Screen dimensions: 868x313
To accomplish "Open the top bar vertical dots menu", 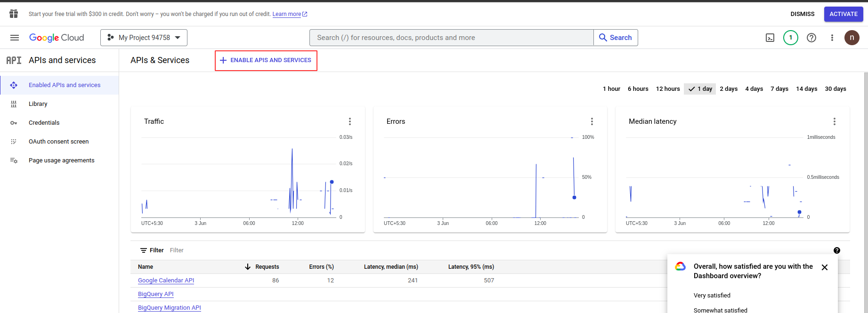I will [x=832, y=38].
